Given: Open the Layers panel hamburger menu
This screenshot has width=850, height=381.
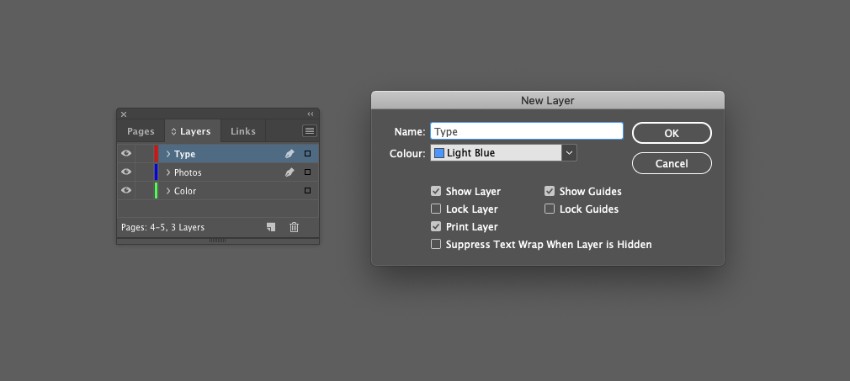Looking at the screenshot, I should [309, 131].
